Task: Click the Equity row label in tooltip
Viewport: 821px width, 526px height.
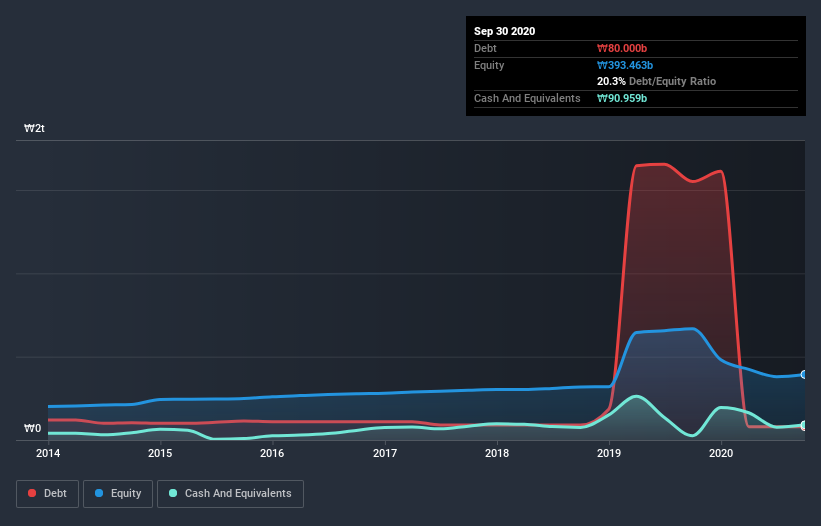Action: point(489,65)
